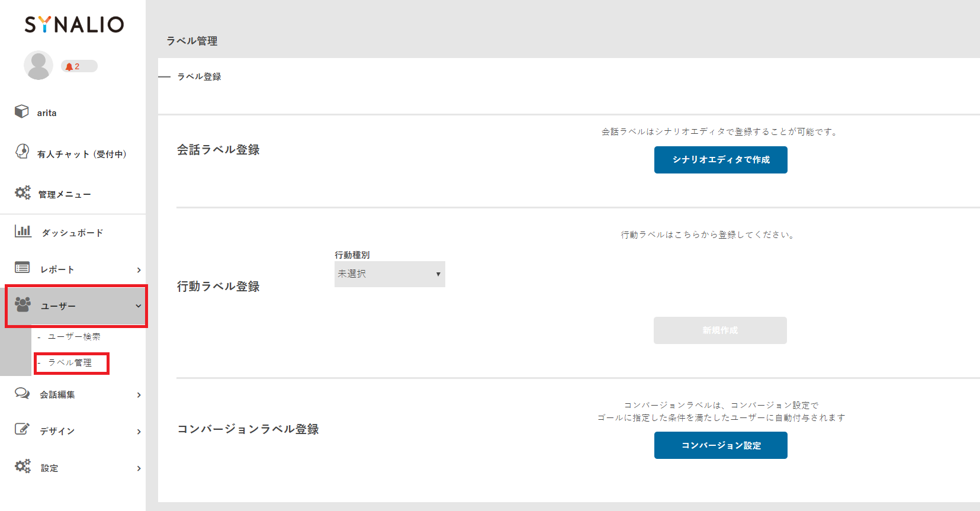Click the デザイン pencil edit icon
This screenshot has height=511, width=980.
point(22,429)
